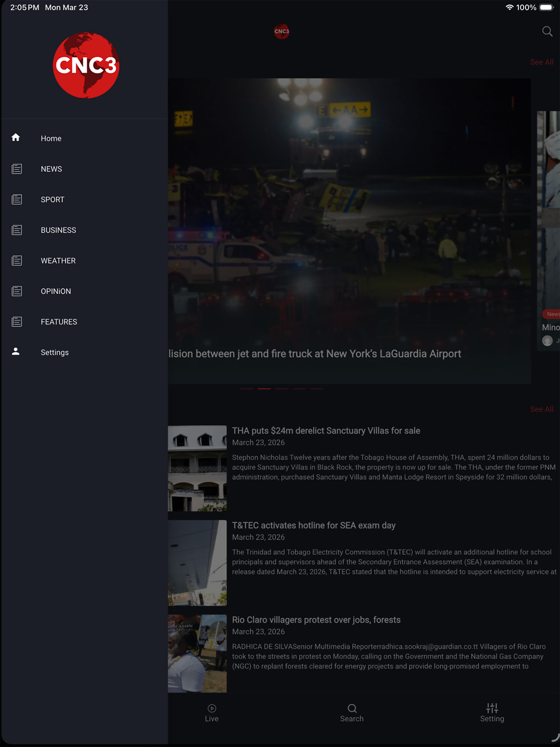Open the Rio Claro protest article headline

click(316, 620)
